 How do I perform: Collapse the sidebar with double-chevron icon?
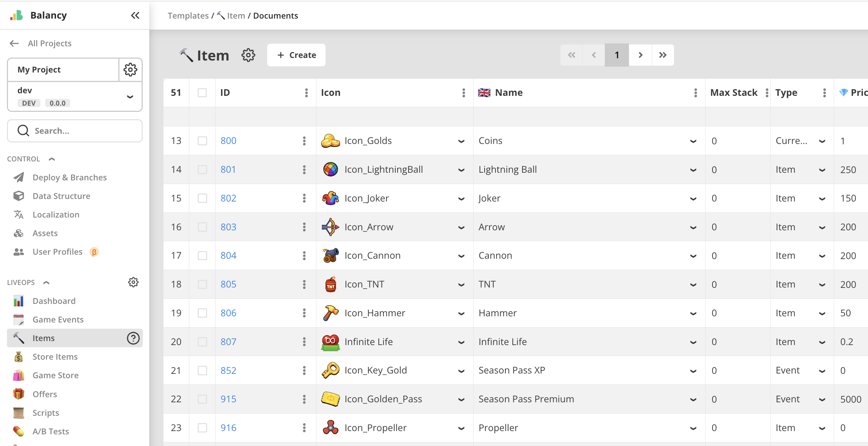(135, 15)
